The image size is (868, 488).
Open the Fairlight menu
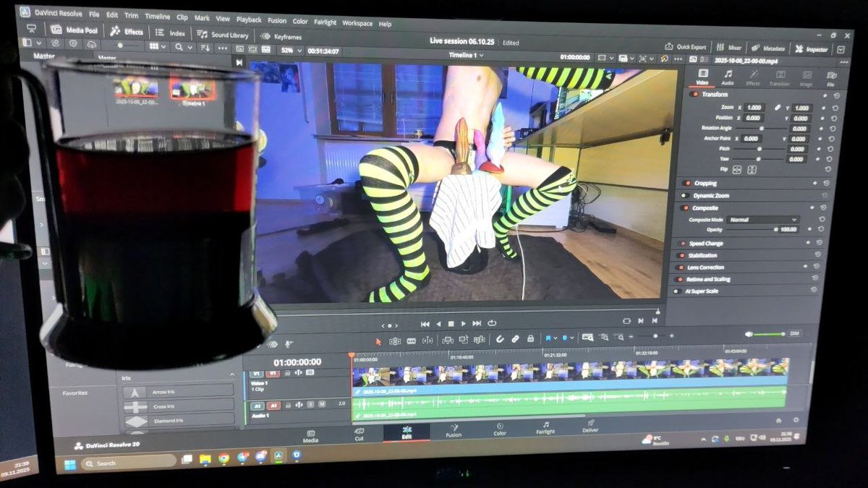325,22
